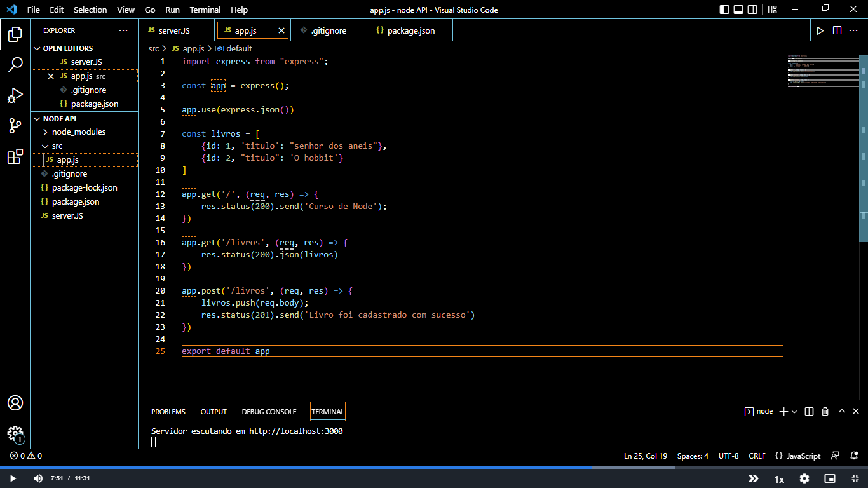Open the Extensions view
This screenshot has width=868, height=488.
(15, 156)
